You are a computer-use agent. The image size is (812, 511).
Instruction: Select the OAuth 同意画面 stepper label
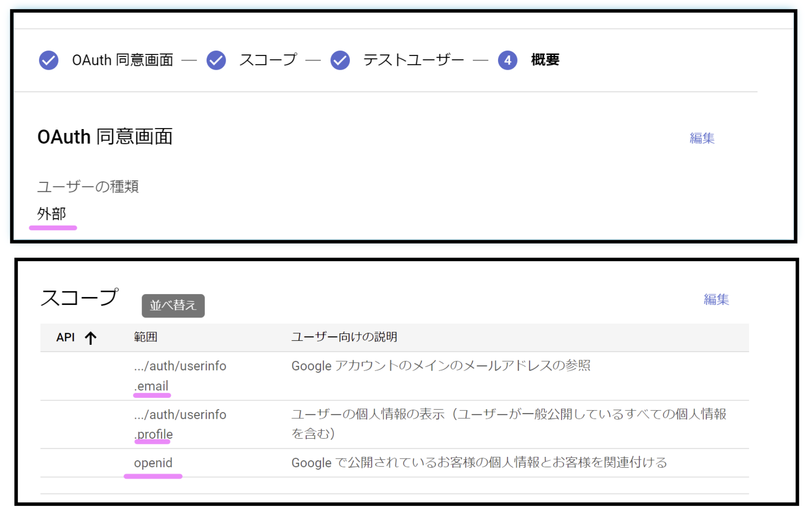click(x=123, y=60)
